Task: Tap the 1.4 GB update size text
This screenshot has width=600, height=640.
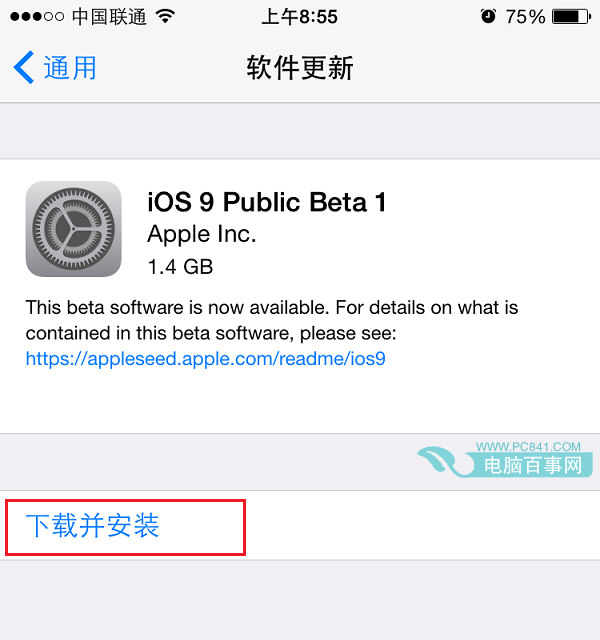Action: (x=180, y=267)
